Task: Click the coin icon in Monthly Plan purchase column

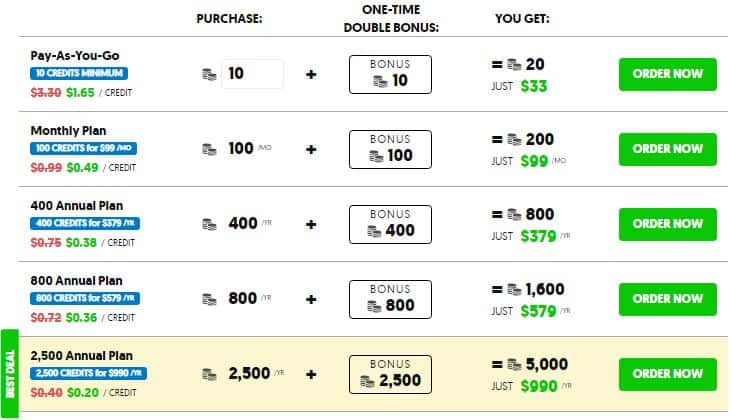Action: pyautogui.click(x=209, y=150)
